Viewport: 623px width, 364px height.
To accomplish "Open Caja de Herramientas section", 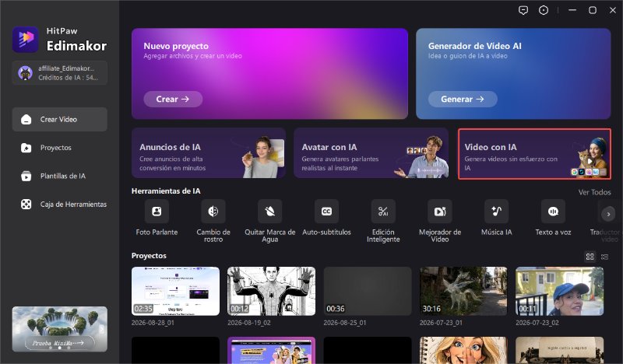I will (60, 205).
